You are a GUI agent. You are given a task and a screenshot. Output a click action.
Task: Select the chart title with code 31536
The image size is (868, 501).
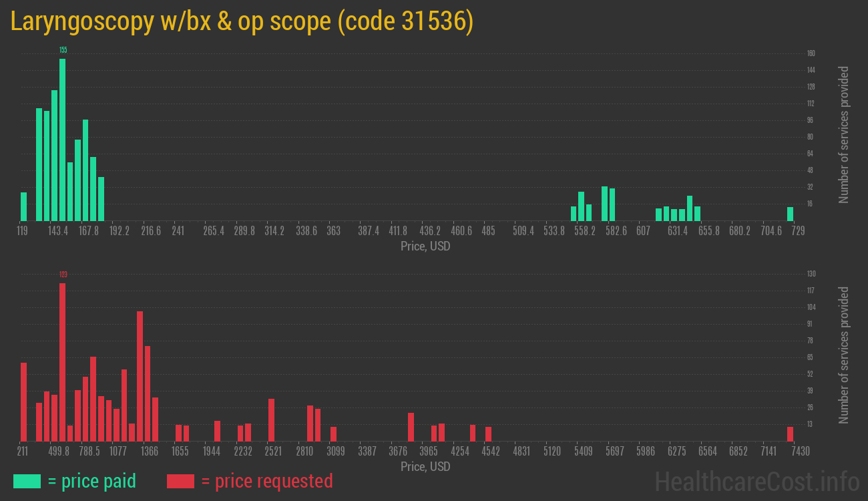242,21
